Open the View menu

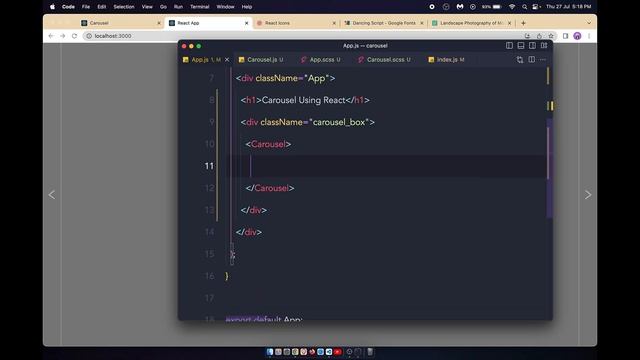[147, 7]
